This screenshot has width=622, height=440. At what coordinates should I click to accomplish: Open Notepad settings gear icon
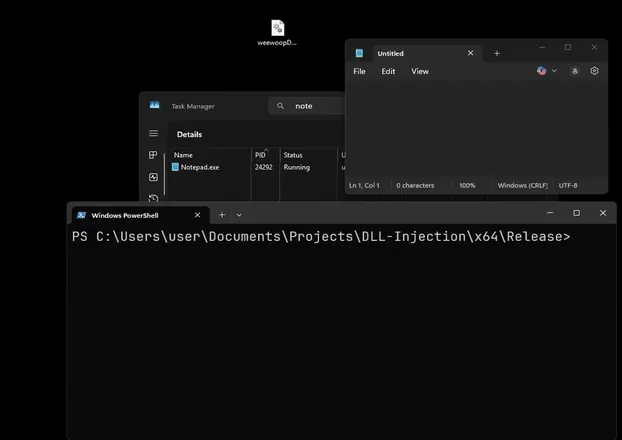[594, 71]
